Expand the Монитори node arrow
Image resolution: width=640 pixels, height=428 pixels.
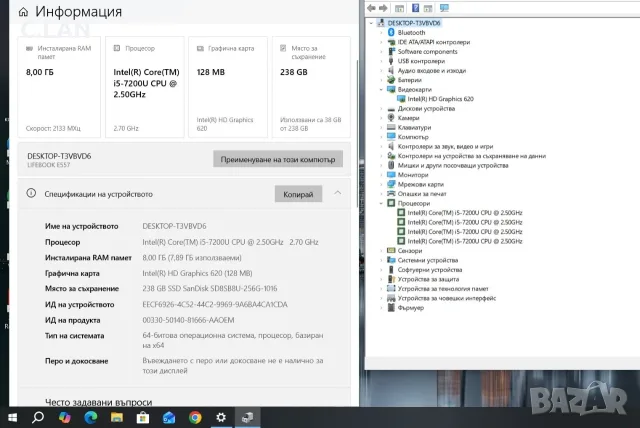pos(381,175)
